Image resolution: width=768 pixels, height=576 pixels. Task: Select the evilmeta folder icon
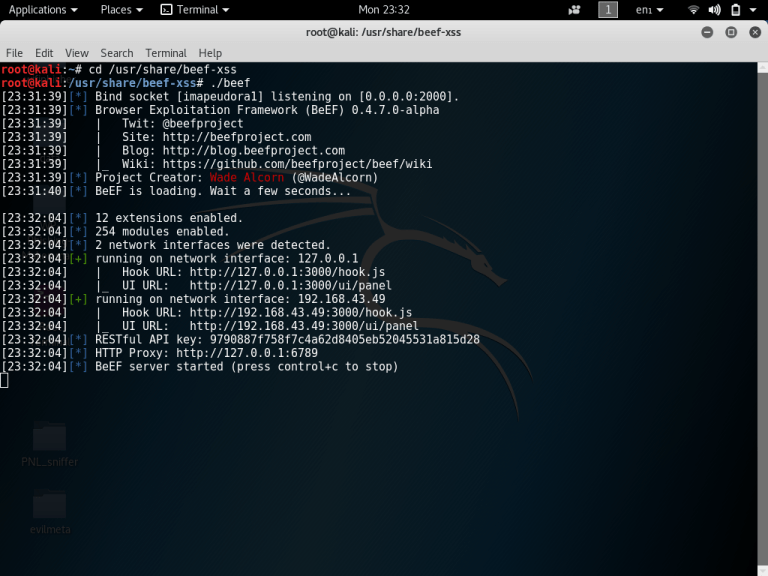(49, 508)
